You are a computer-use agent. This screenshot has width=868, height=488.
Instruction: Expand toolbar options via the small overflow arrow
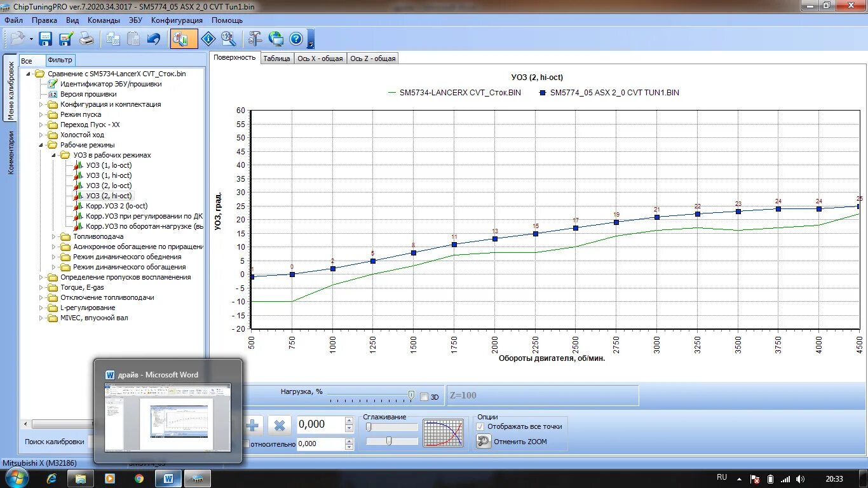coord(311,44)
